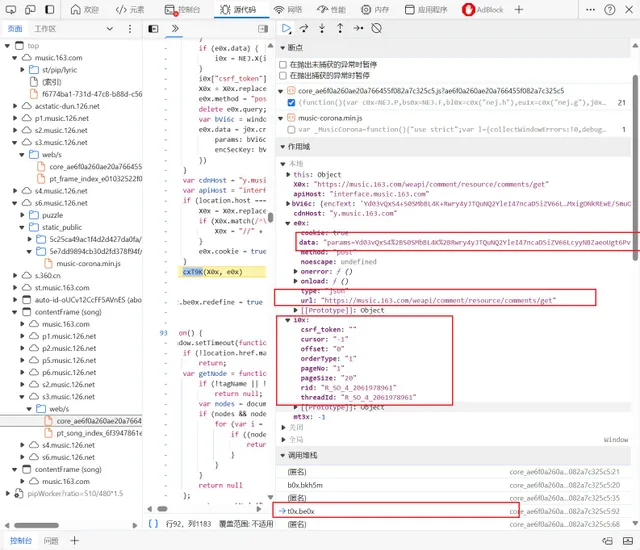Open the AdBlock panel tab

point(482,9)
